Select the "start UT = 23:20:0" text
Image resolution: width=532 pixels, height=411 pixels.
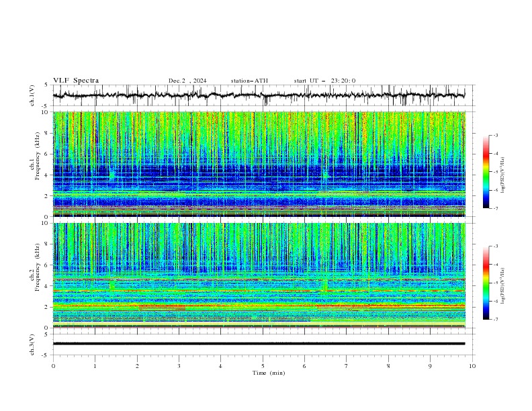[x=324, y=81]
